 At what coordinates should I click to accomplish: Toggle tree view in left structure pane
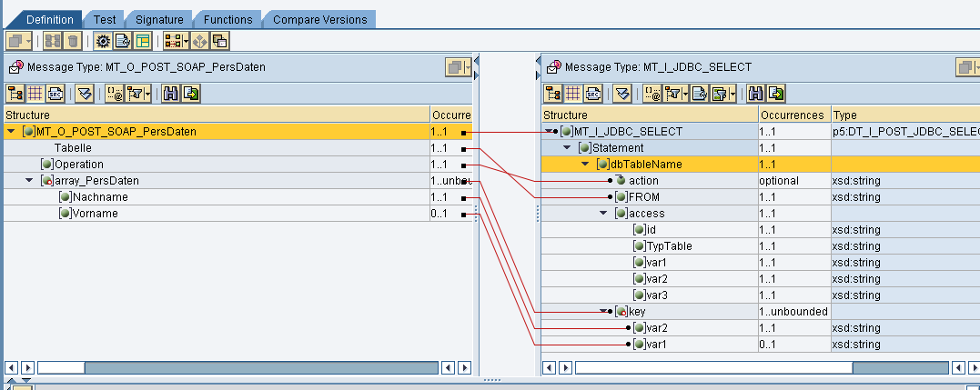pos(15,93)
